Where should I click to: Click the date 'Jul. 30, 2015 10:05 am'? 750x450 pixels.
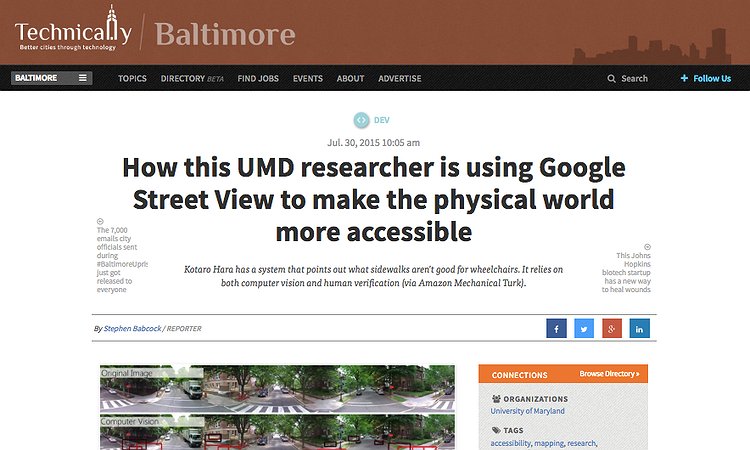[x=374, y=143]
